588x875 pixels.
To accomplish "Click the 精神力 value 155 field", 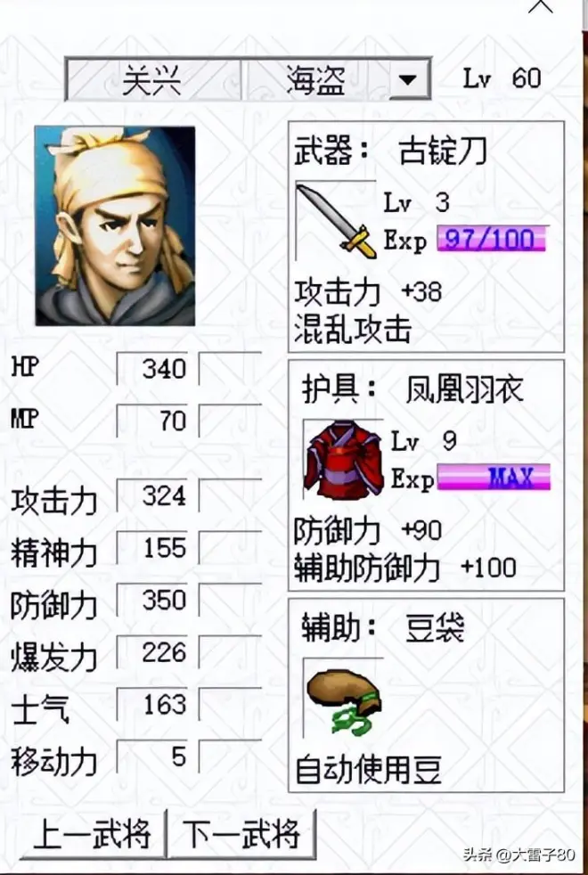I will click(152, 548).
